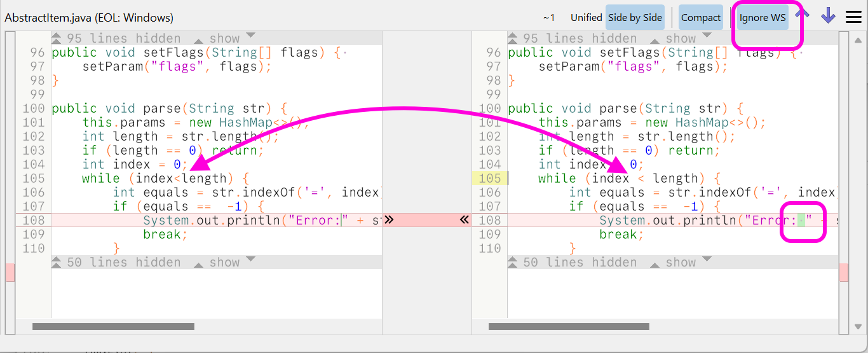Open the hamburger menu
Image resolution: width=868 pixels, height=353 pixels.
point(853,17)
